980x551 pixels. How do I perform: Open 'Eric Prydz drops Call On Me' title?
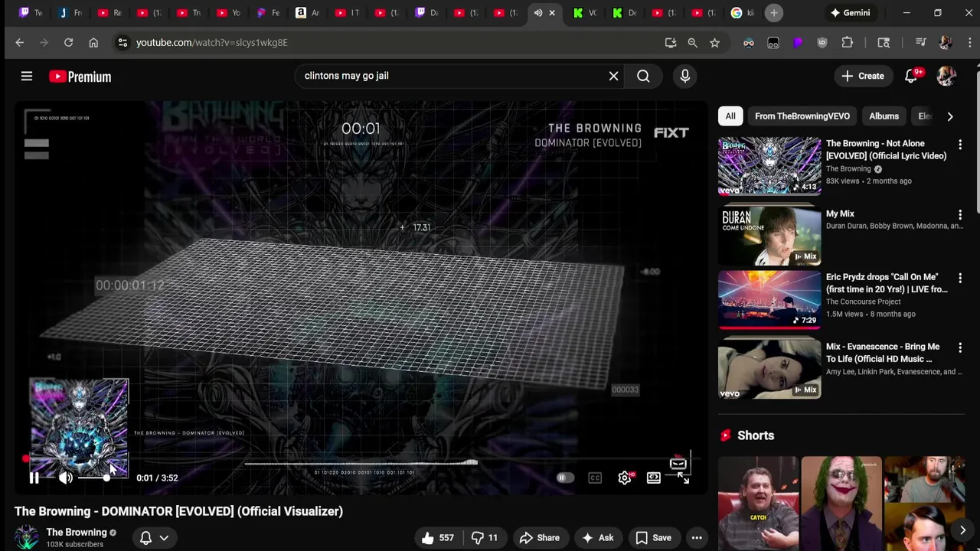coord(887,283)
